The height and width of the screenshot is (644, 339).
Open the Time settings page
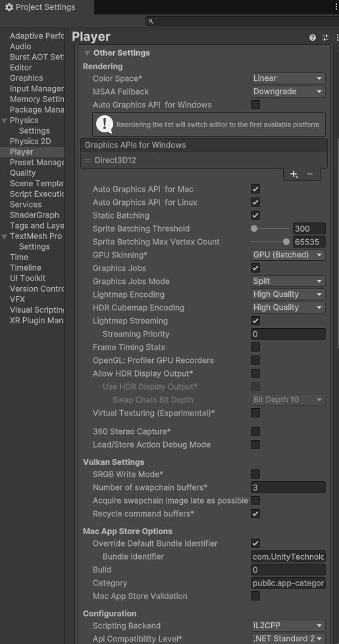point(19,257)
